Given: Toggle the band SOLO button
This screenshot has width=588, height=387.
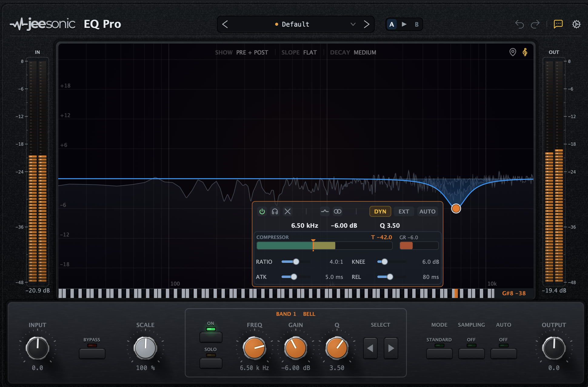Looking at the screenshot, I should point(211,363).
